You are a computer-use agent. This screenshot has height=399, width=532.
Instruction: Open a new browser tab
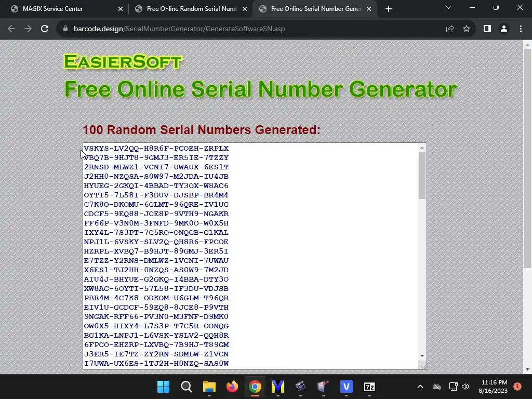[x=389, y=9]
